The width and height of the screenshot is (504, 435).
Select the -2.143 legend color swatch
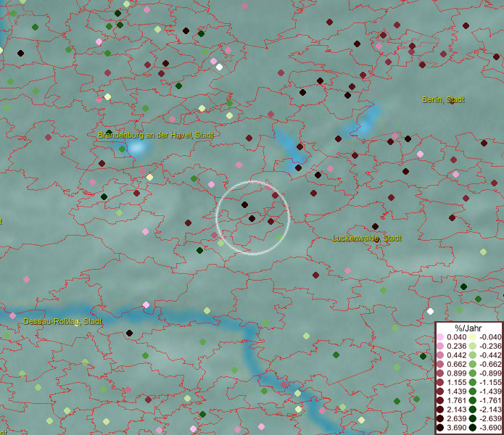(473, 410)
